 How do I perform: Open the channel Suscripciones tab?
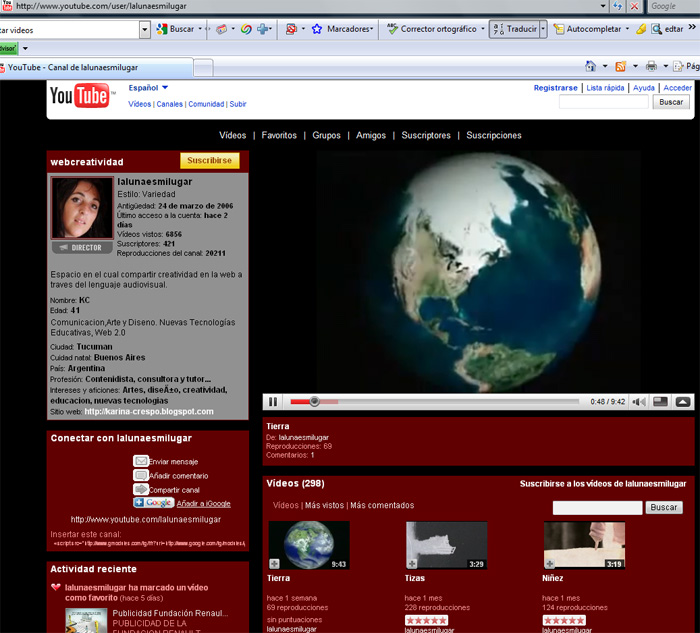[494, 135]
